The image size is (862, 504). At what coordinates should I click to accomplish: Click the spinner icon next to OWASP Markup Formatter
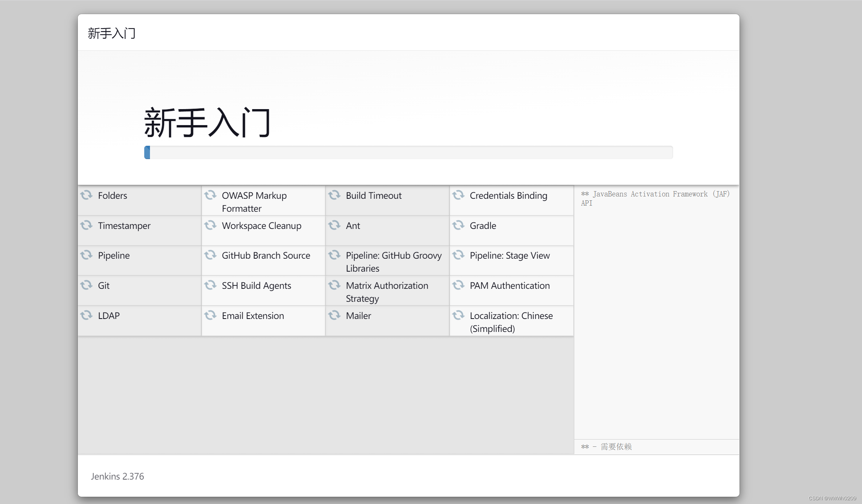click(210, 195)
